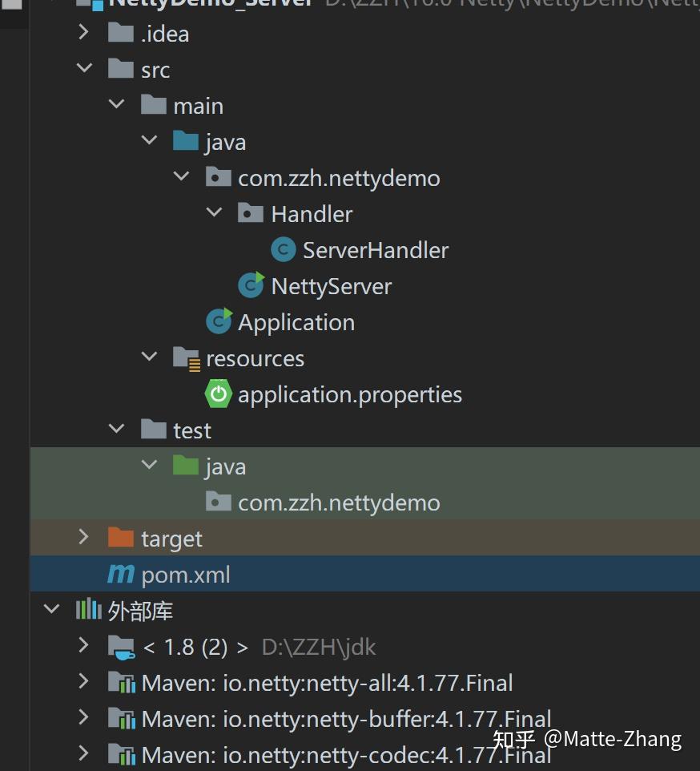This screenshot has width=700, height=771.
Task: Click the netty-buffer library icon
Action: (121, 719)
